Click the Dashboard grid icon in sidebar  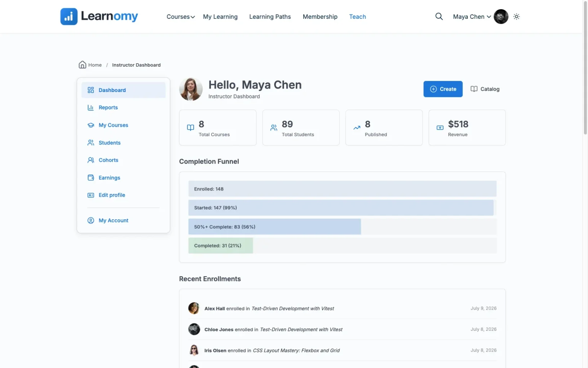point(91,90)
